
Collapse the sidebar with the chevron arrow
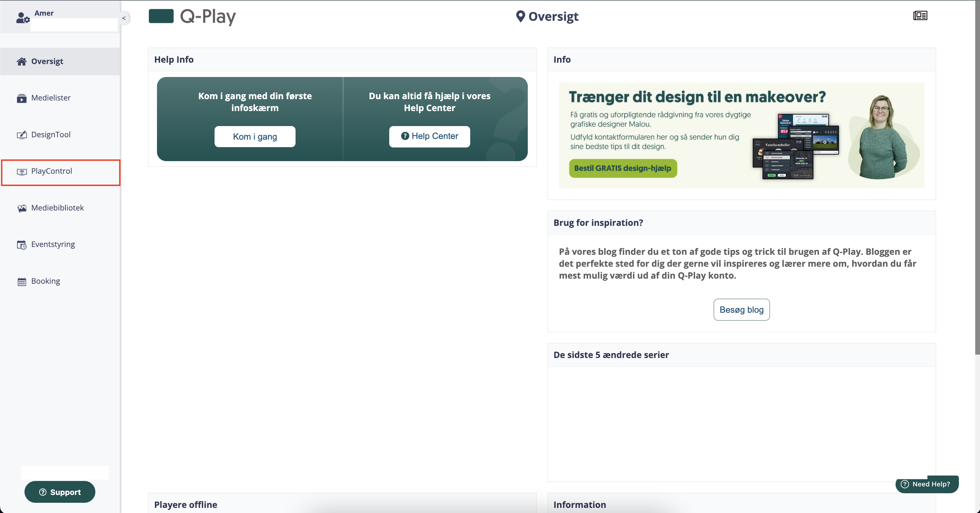click(124, 18)
